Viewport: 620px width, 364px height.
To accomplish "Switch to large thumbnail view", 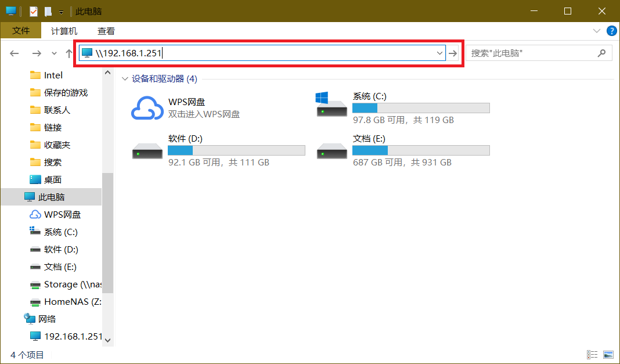I will (608, 355).
